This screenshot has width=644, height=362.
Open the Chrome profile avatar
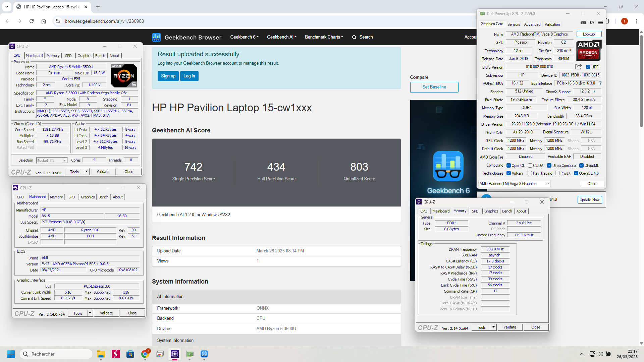click(x=624, y=21)
